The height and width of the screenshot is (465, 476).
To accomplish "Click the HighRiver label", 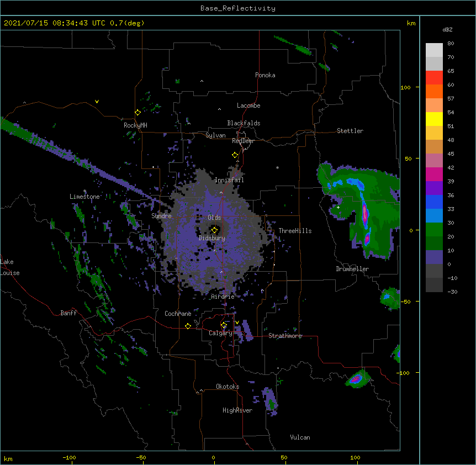I will pos(237,410).
